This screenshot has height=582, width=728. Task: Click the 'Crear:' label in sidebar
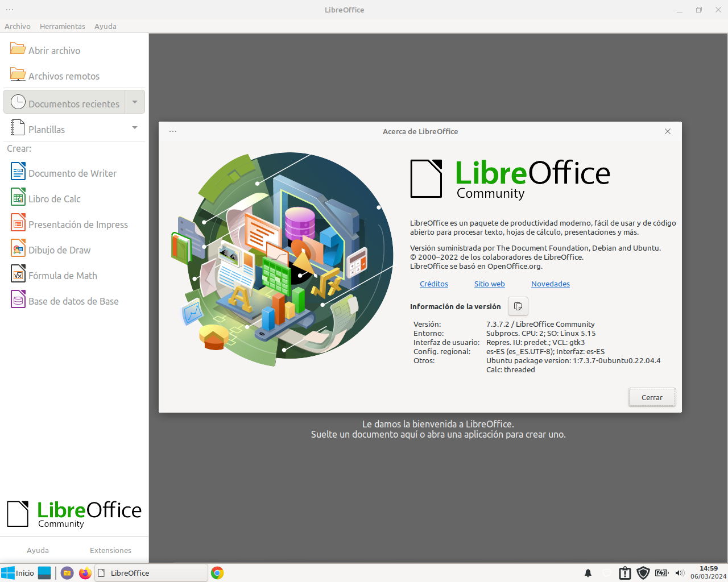pos(19,148)
